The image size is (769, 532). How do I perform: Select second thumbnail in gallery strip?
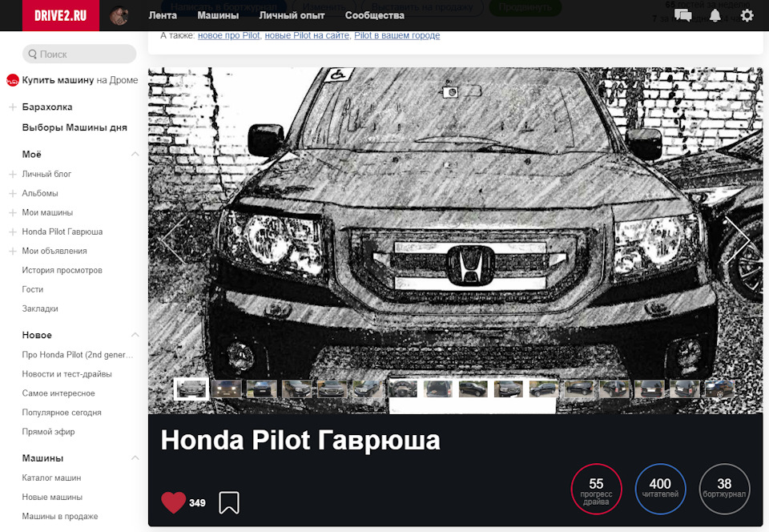[227, 389]
